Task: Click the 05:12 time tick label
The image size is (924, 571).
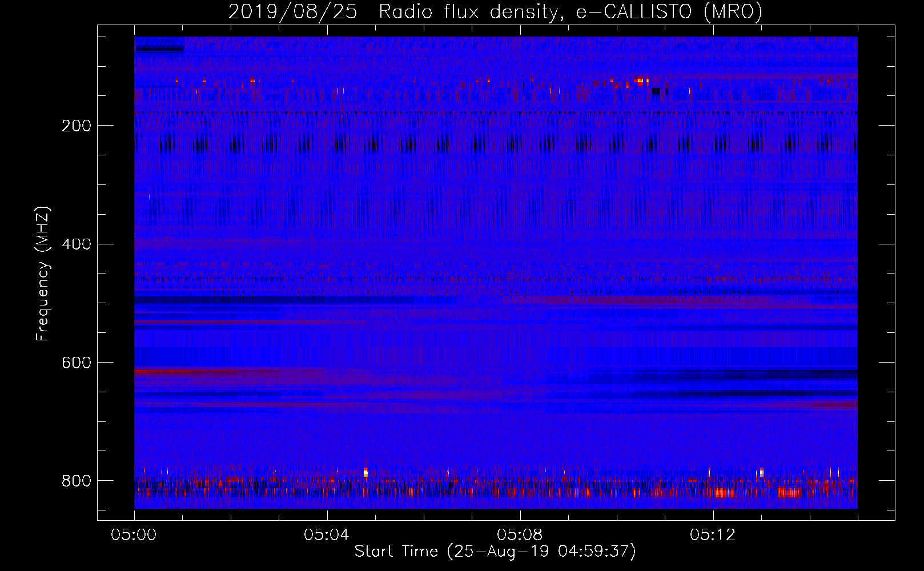Action: 713,535
